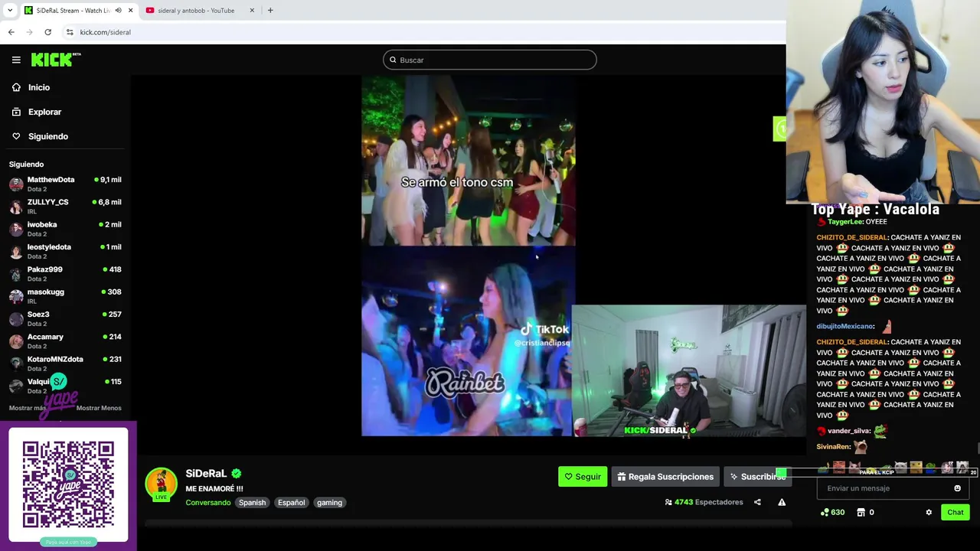This screenshot has width=980, height=551.
Task: Open ZULLYY_CS channel
Action: [x=65, y=206]
